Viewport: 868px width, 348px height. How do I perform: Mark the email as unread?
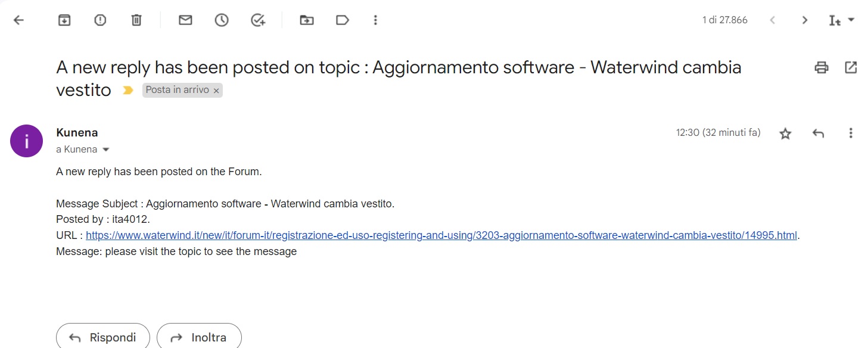(185, 20)
